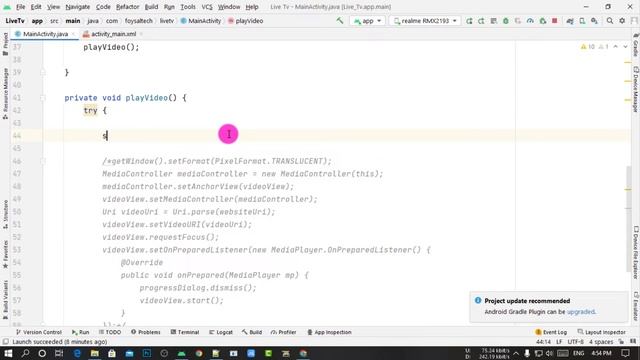This screenshot has height=360, width=640.
Task: Open the Problems tool window
Action: click(x=145, y=332)
